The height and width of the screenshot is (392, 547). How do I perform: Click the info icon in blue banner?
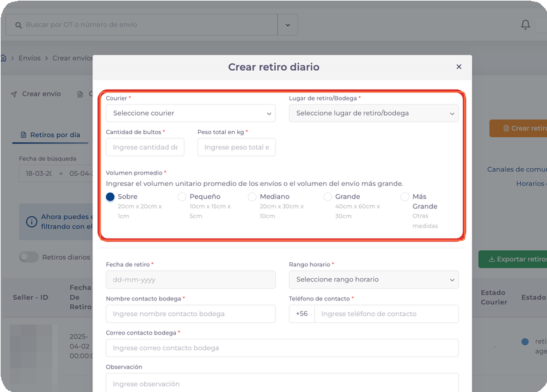click(x=31, y=222)
